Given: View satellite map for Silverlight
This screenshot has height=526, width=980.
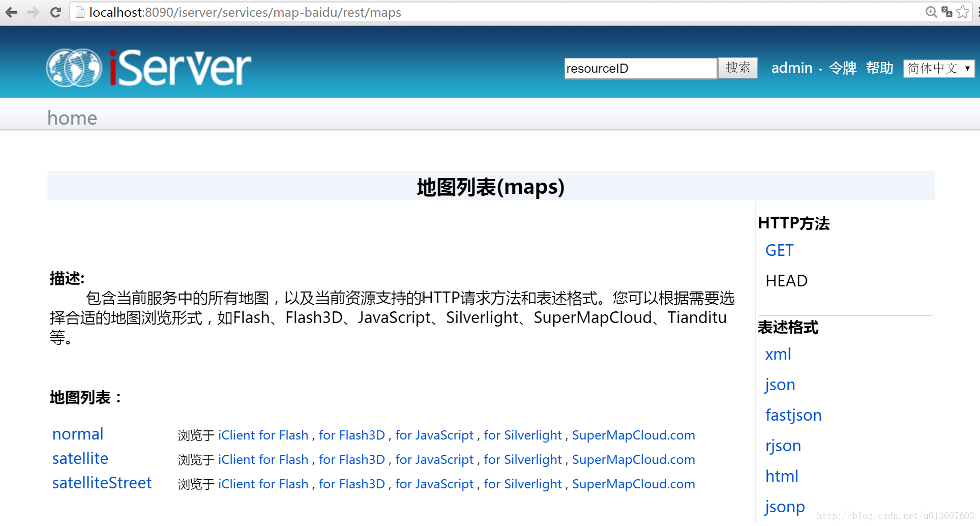Looking at the screenshot, I should pyautogui.click(x=523, y=459).
